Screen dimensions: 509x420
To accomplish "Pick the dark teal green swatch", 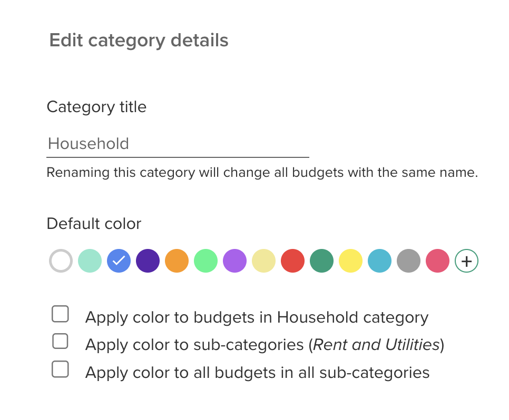I will point(321,261).
